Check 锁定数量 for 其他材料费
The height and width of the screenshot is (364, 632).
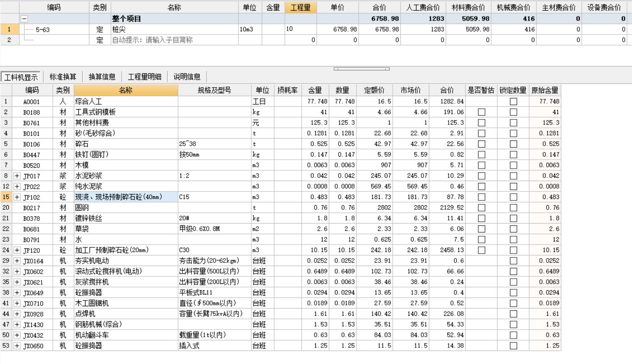click(513, 123)
